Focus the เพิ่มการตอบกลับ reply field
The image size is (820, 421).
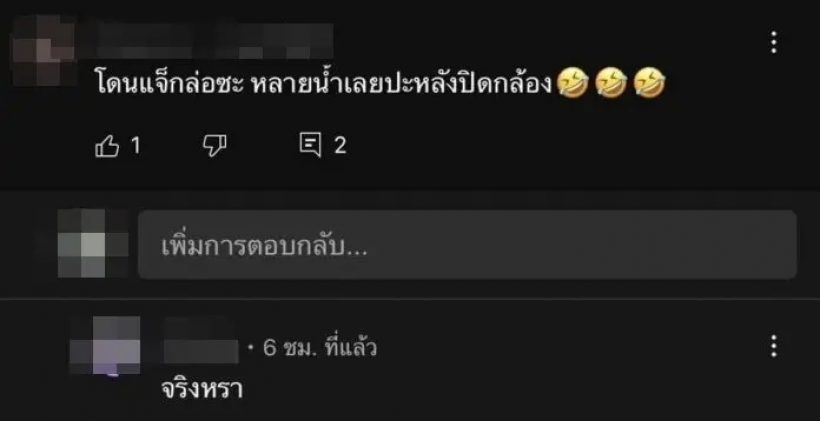click(x=467, y=245)
